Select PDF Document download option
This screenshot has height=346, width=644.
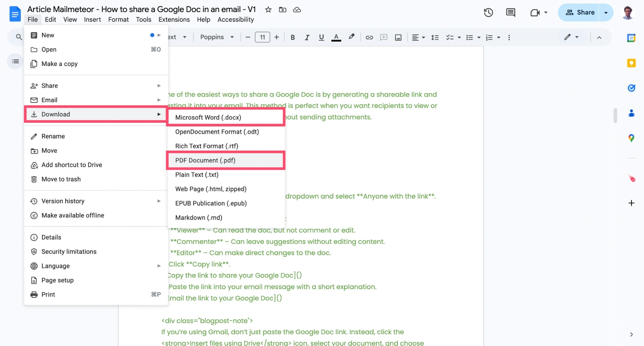tap(205, 160)
